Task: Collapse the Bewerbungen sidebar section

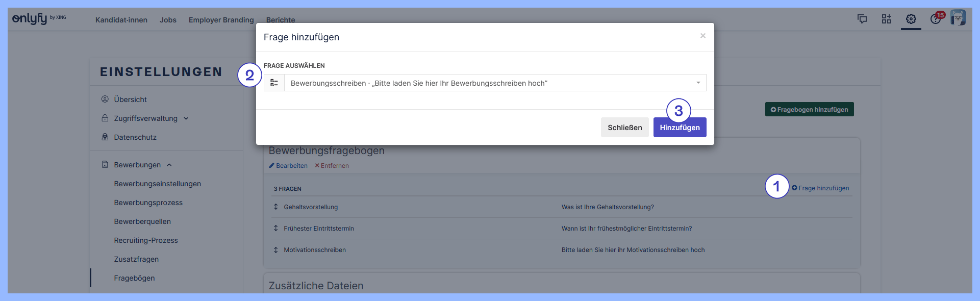Action: point(138,165)
